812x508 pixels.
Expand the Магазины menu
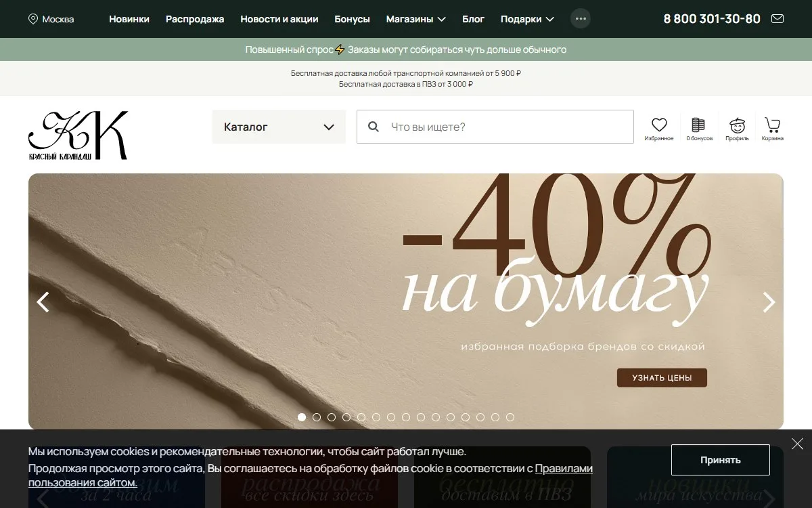pos(415,19)
